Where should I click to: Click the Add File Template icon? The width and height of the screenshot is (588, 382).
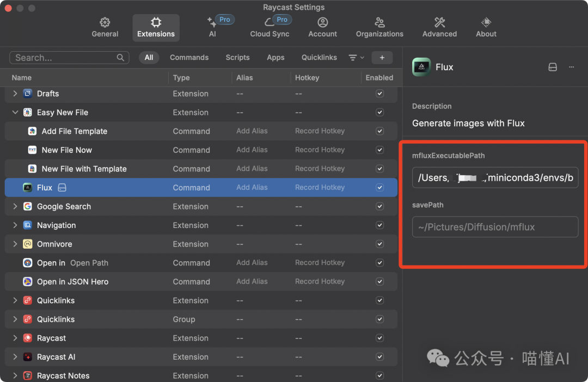[x=32, y=131]
